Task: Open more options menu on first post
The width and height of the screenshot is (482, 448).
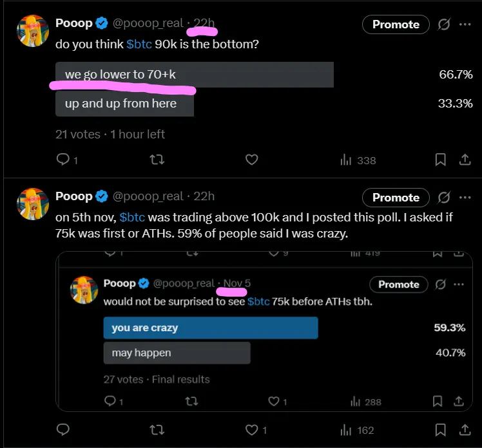Action: click(465, 24)
